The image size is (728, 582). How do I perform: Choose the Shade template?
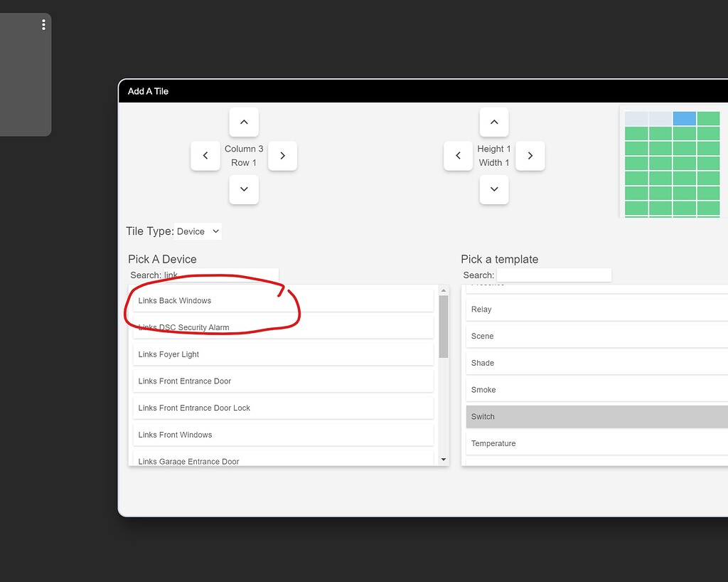tap(597, 364)
